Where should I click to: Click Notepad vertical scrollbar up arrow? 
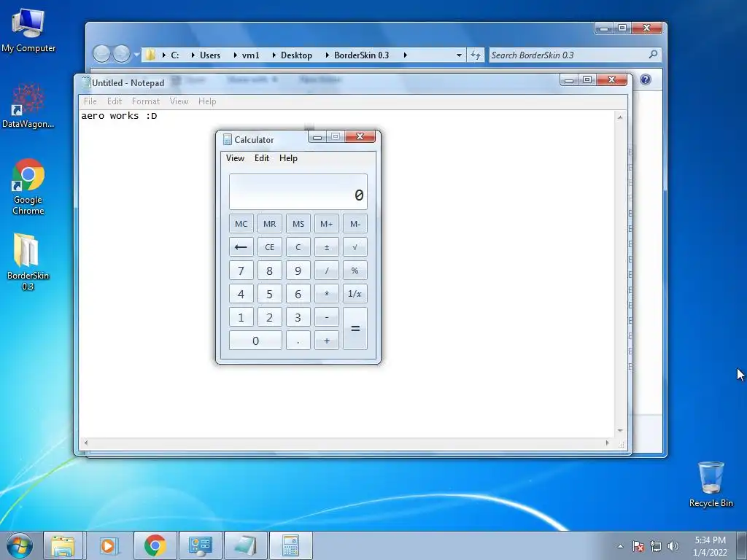pos(620,117)
